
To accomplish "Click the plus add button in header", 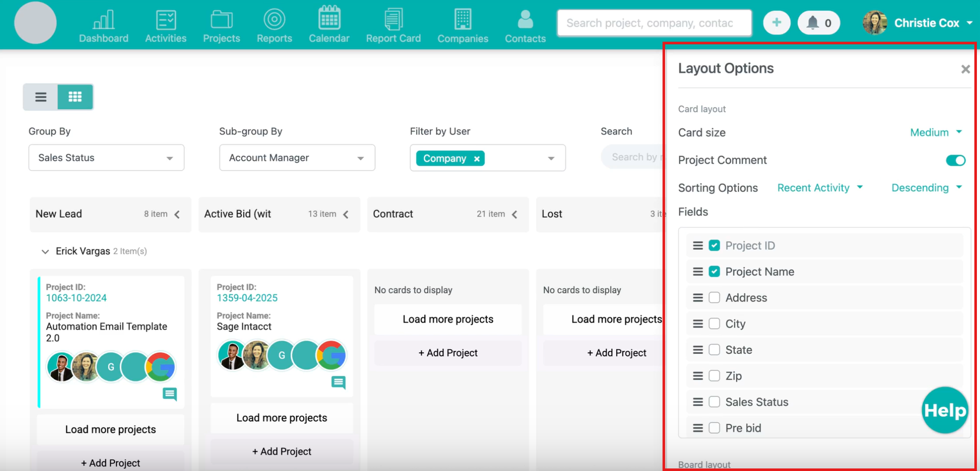I will click(776, 23).
